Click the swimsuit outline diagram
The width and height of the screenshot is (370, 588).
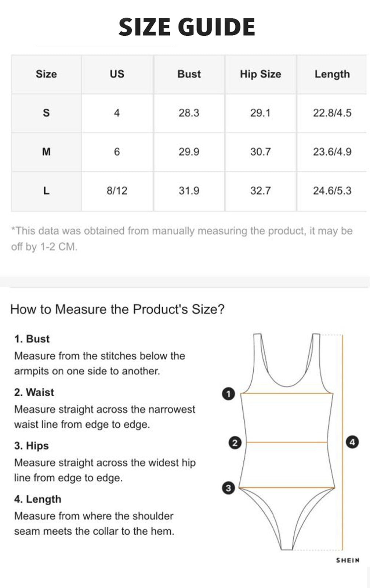pyautogui.click(x=287, y=459)
